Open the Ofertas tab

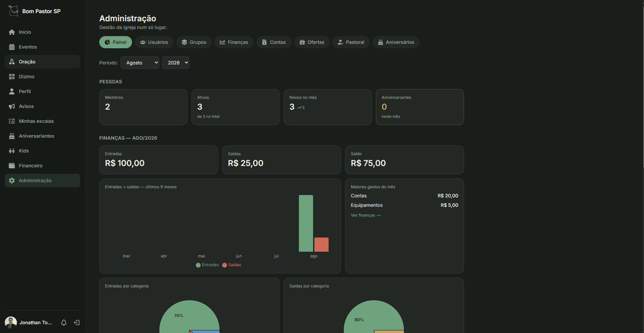(312, 42)
